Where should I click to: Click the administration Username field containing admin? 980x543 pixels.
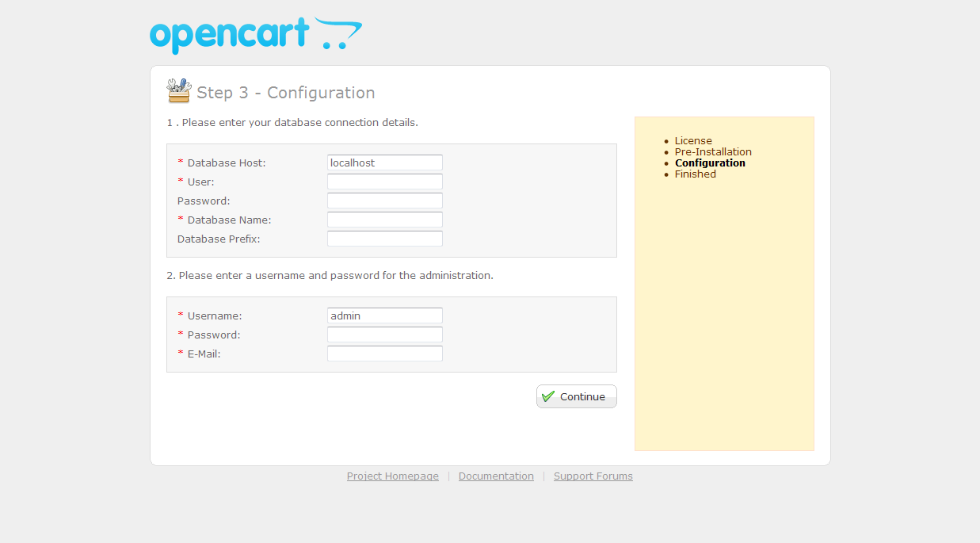[x=384, y=315]
